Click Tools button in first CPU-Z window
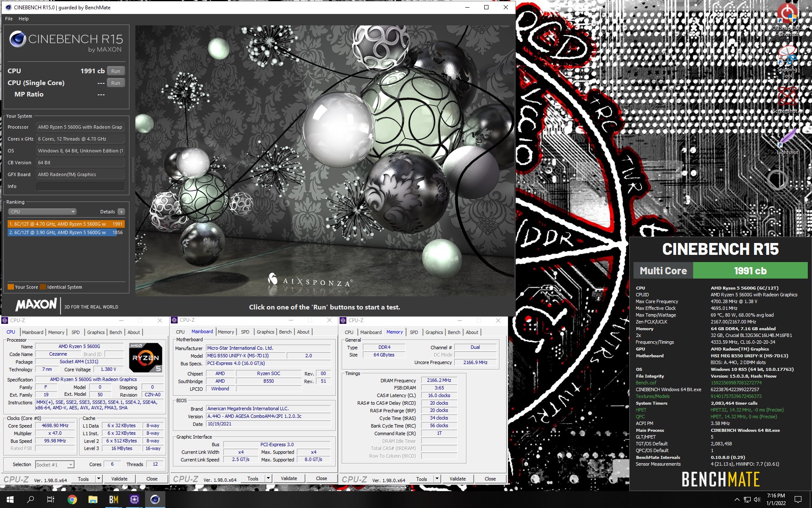 pyautogui.click(x=83, y=479)
